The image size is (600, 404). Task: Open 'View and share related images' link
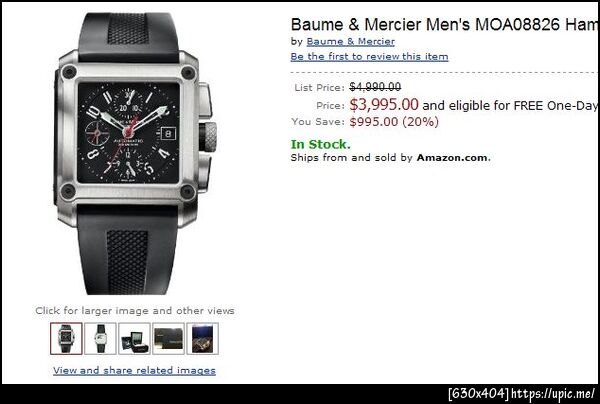134,370
